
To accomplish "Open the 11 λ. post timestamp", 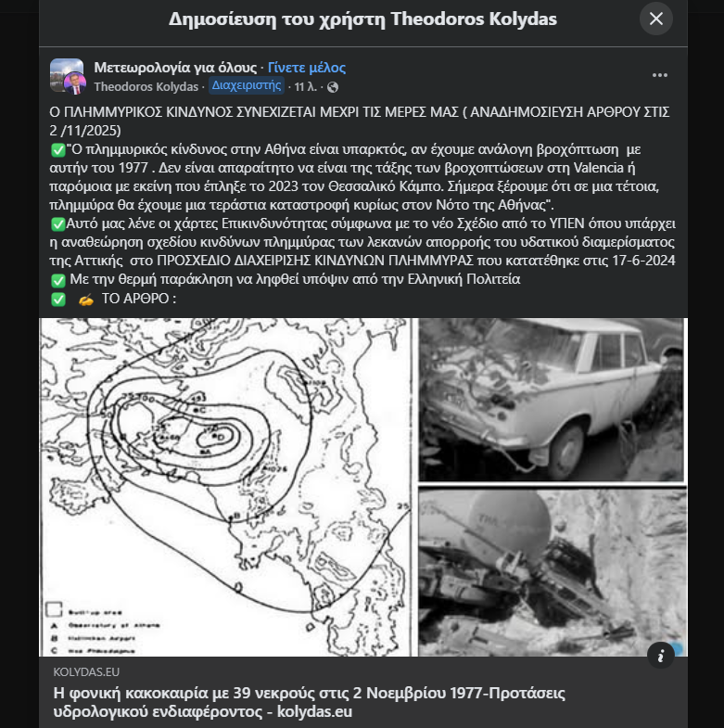I will point(305,87).
